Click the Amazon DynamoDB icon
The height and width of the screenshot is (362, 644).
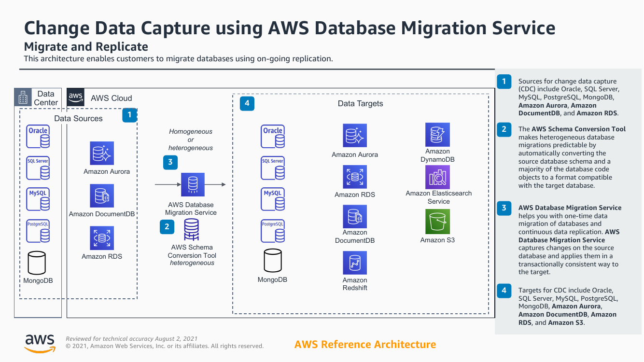[x=437, y=135]
